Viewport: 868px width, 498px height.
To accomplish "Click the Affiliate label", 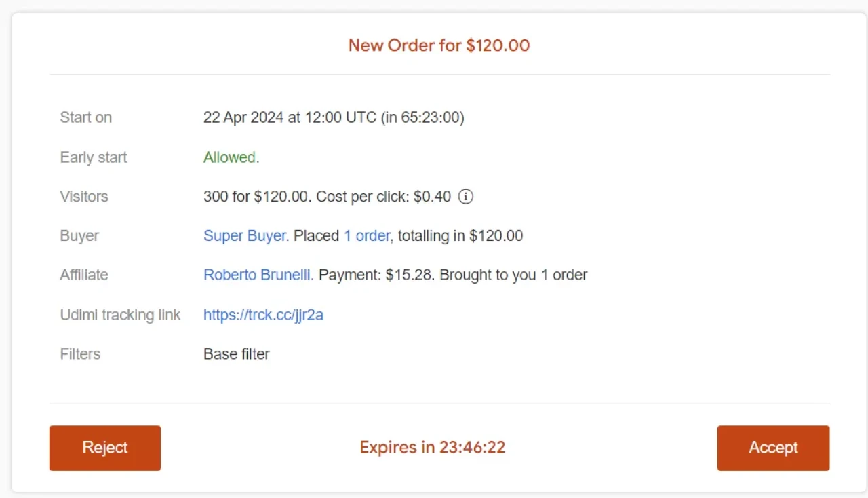I will 84,275.
